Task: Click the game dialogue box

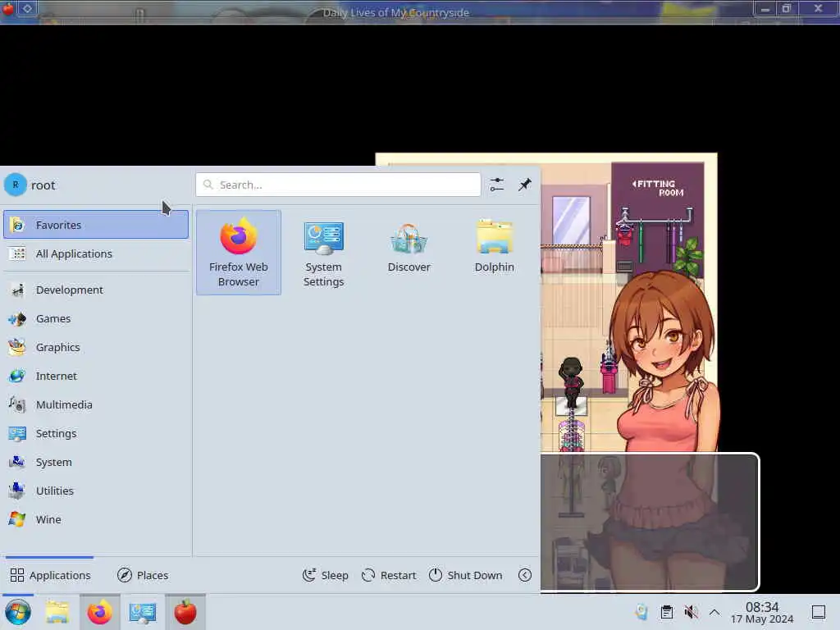Action: click(650, 523)
